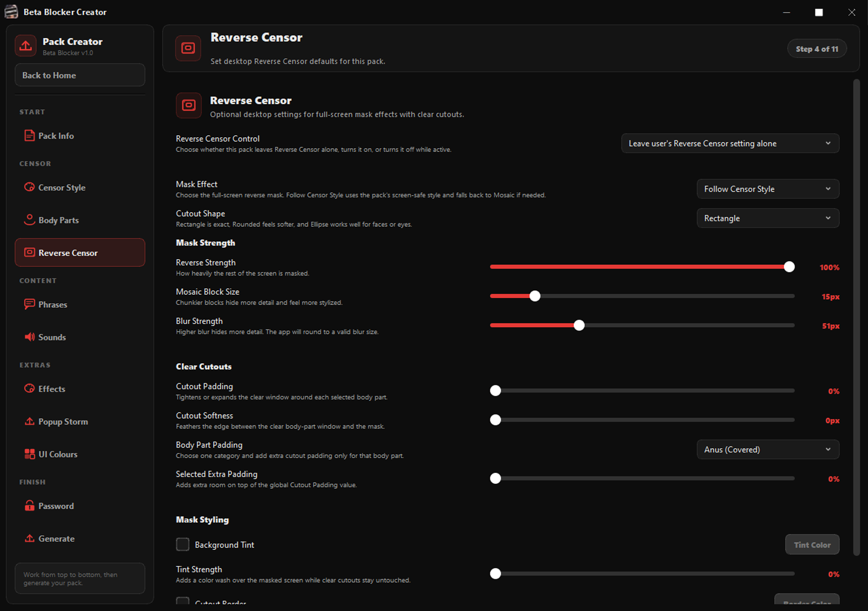Open the Reverse Censor Control dropdown
The width and height of the screenshot is (868, 611).
coord(730,143)
